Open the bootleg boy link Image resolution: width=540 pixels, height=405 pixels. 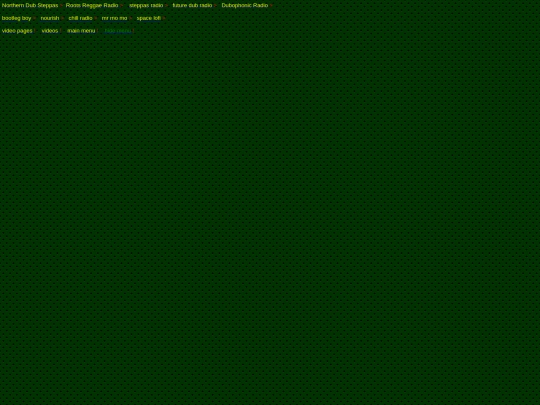17,18
